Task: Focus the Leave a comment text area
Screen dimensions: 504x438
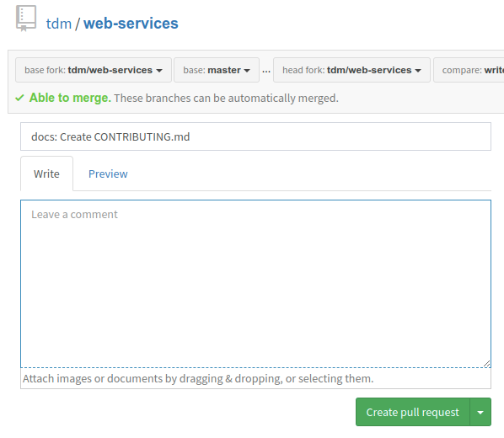Action: 255,284
